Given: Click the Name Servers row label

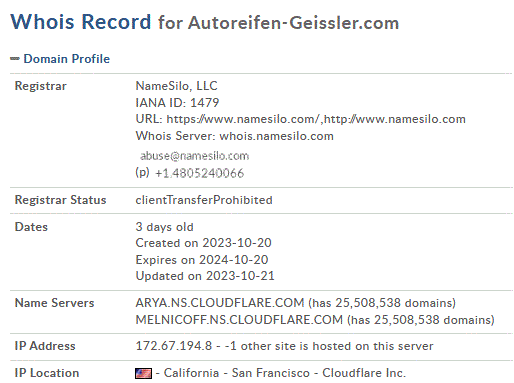Looking at the screenshot, I should (x=54, y=303).
